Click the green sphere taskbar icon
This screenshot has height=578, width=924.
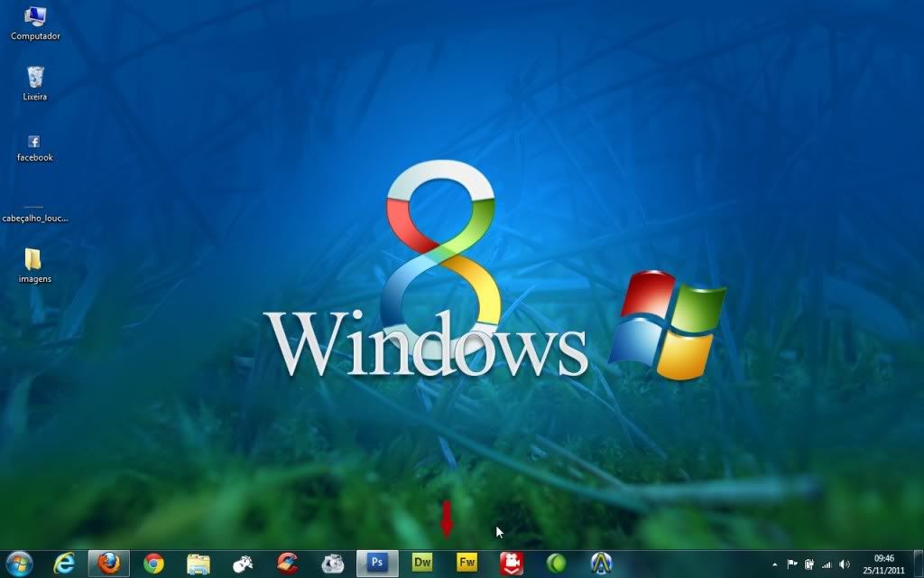point(557,564)
